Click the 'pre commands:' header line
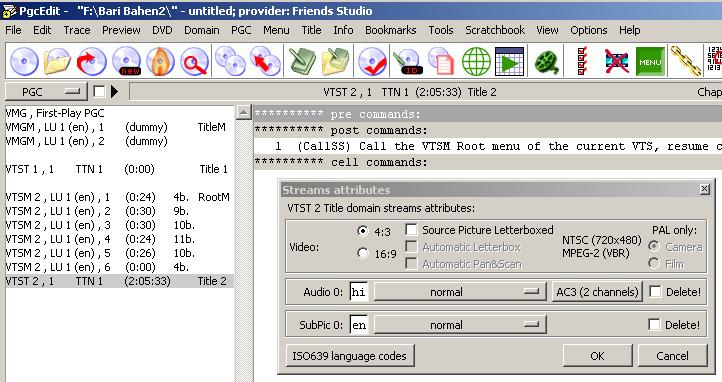 coord(488,114)
